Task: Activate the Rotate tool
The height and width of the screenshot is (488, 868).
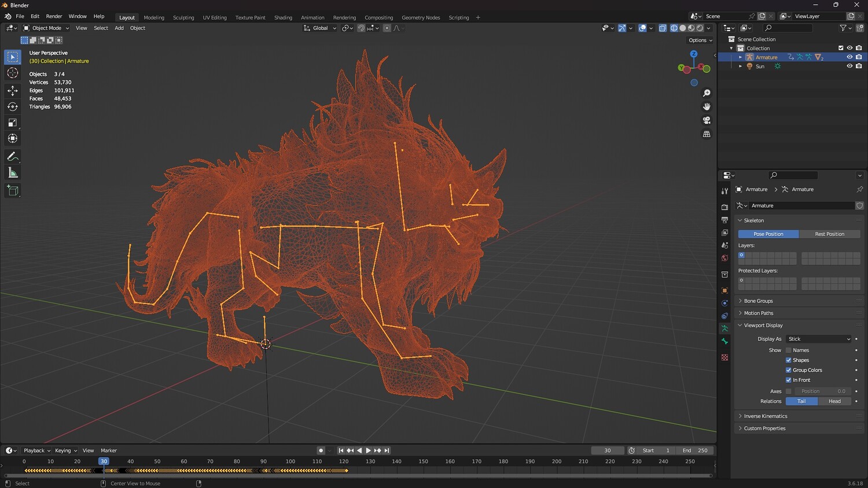Action: (13, 106)
